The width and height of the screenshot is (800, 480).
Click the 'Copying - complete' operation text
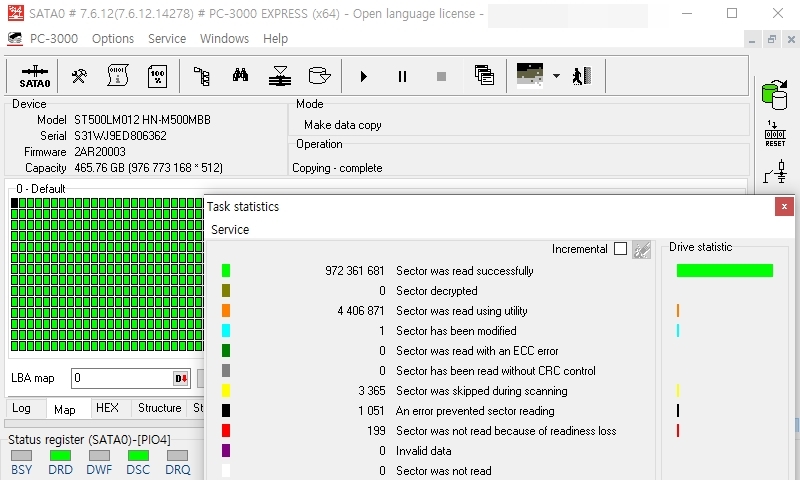[337, 168]
